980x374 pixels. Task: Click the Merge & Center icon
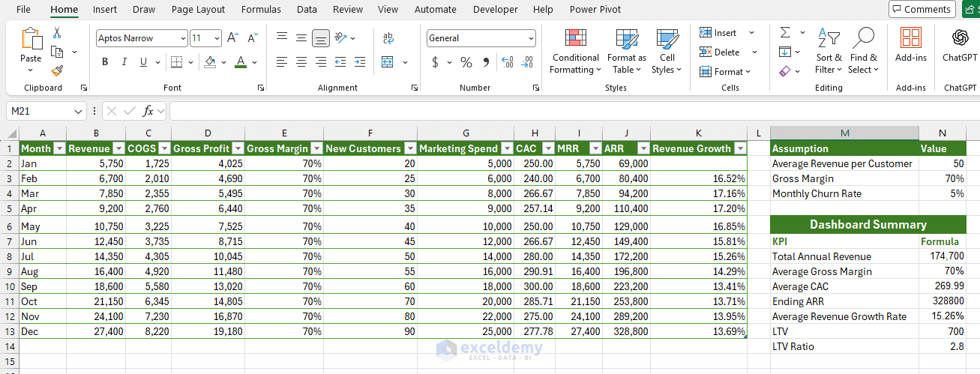(x=388, y=62)
